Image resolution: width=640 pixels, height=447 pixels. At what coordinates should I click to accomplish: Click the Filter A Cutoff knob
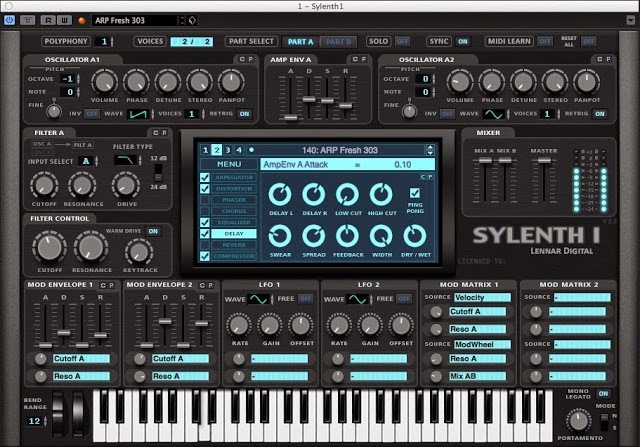[44, 185]
